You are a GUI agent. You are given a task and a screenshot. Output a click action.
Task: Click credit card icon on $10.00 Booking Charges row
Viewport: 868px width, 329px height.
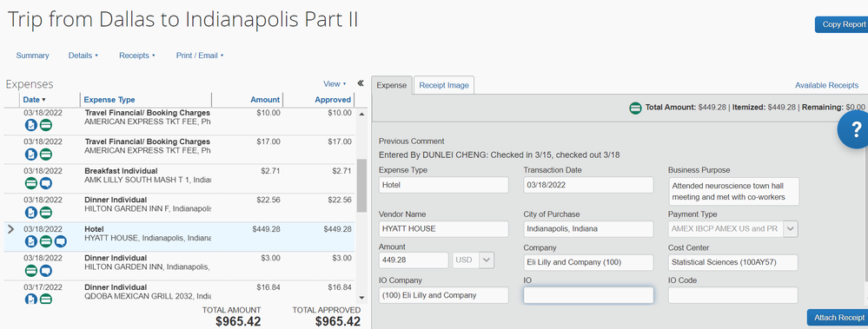[46, 125]
